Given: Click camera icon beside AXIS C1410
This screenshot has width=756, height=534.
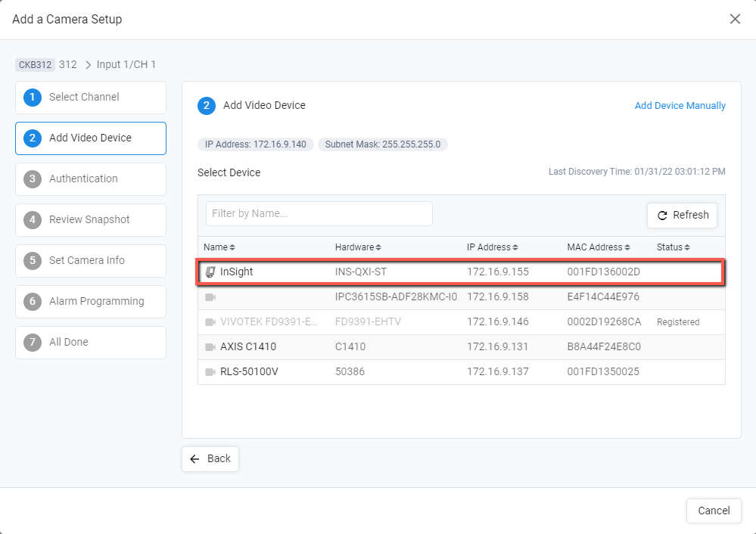Looking at the screenshot, I should 210,347.
